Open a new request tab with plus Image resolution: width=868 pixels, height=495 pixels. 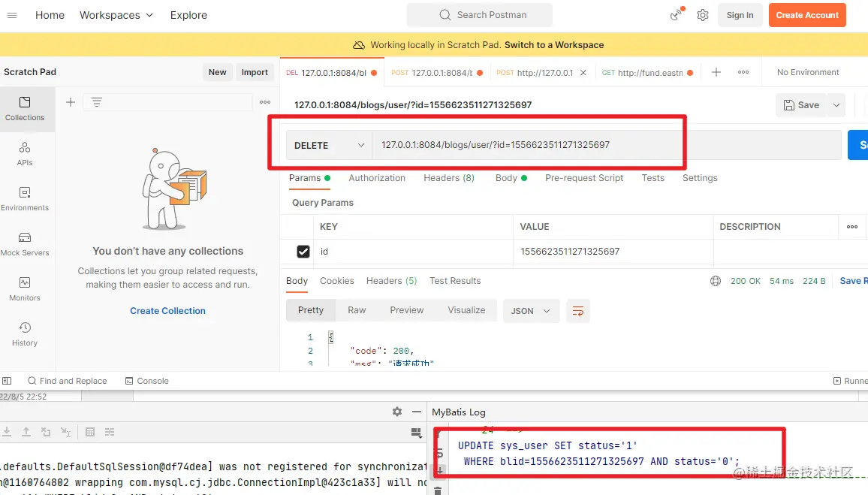[716, 72]
